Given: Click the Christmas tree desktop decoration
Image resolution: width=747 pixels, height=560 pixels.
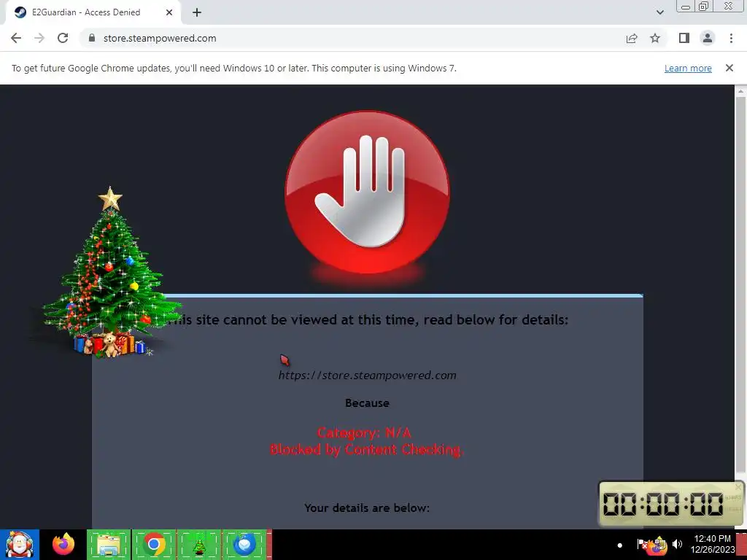Looking at the screenshot, I should (x=109, y=273).
